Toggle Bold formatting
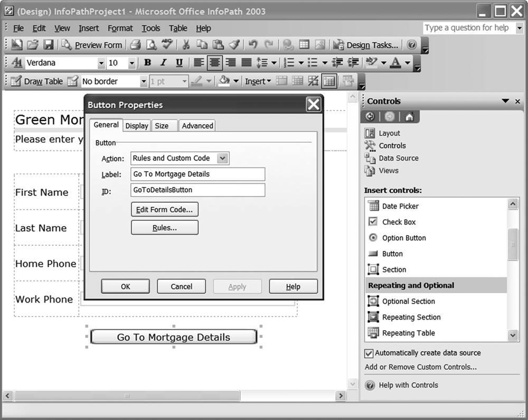Screen dimensions: 528x420 coord(147,63)
